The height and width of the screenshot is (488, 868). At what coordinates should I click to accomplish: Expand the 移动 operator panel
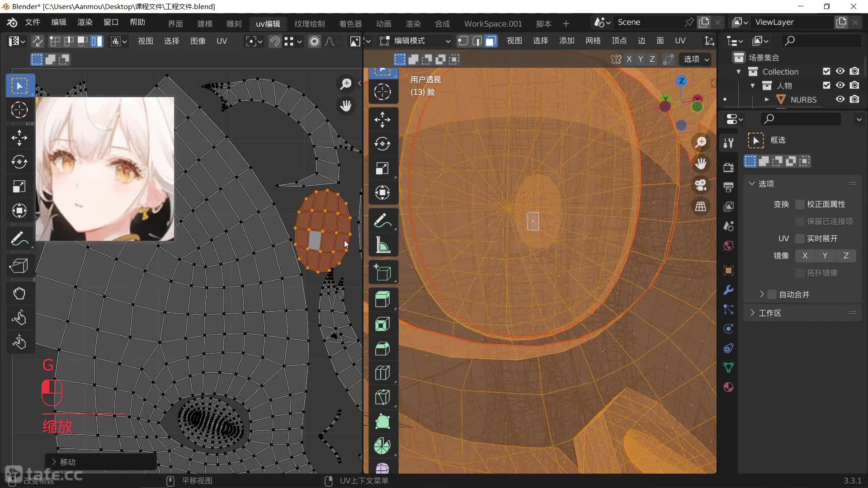pyautogui.click(x=54, y=462)
